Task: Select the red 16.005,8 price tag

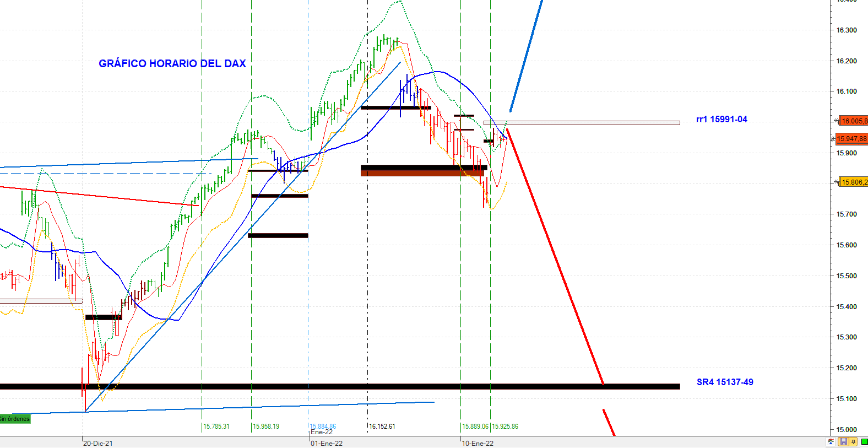Action: (x=853, y=121)
